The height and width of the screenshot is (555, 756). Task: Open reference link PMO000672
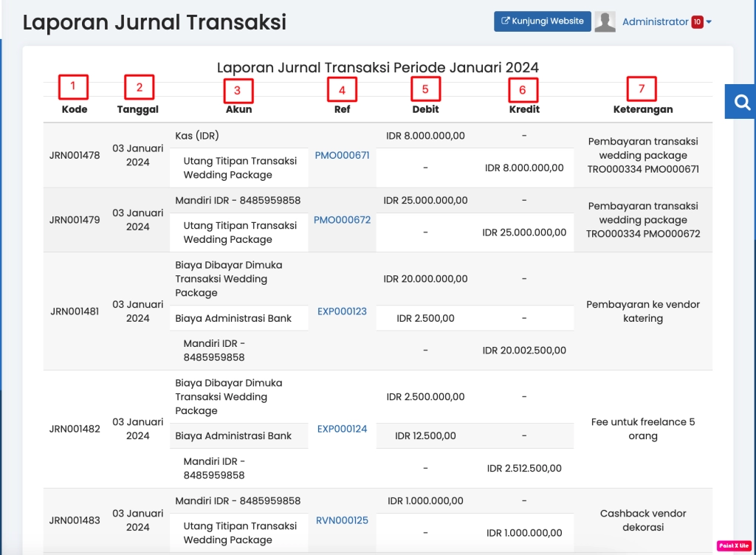tap(342, 220)
